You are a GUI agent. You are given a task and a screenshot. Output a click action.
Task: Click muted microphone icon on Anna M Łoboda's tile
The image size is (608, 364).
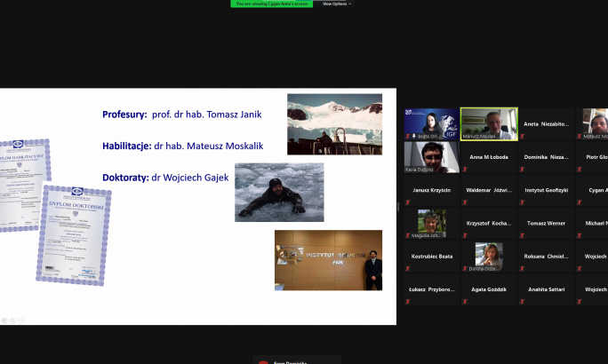pos(465,170)
